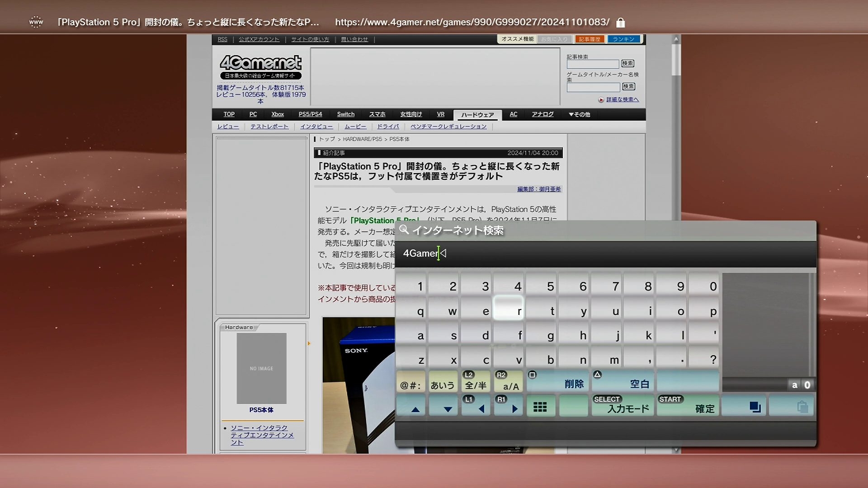The height and width of the screenshot is (488, 868).
Task: Click the 4Gamer.net logo
Action: click(x=261, y=67)
